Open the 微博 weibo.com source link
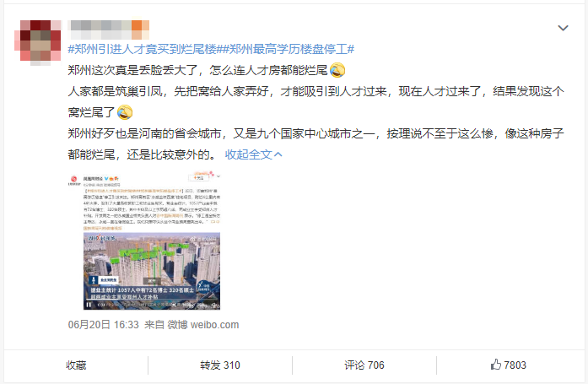Screen dimensions: 588x384 [202, 324]
